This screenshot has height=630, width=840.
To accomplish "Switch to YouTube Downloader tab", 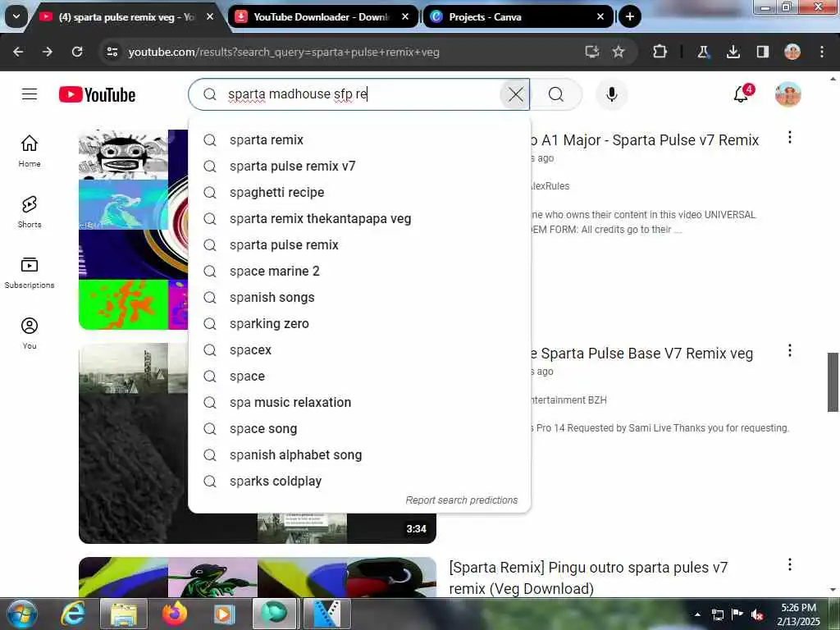I will (x=321, y=17).
